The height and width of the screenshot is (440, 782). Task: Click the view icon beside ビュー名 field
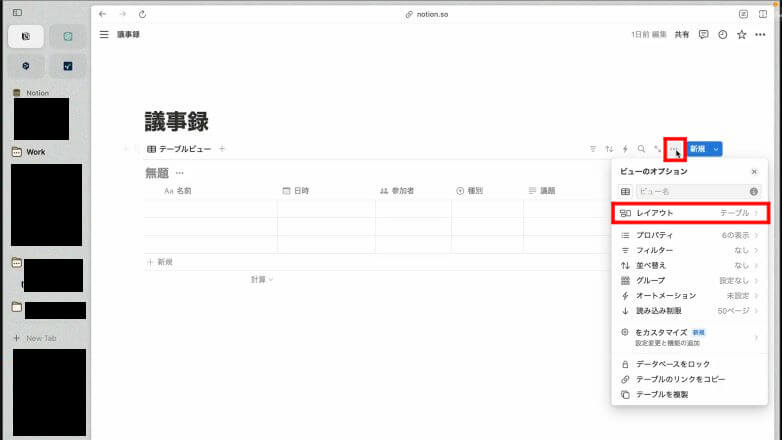coord(625,191)
